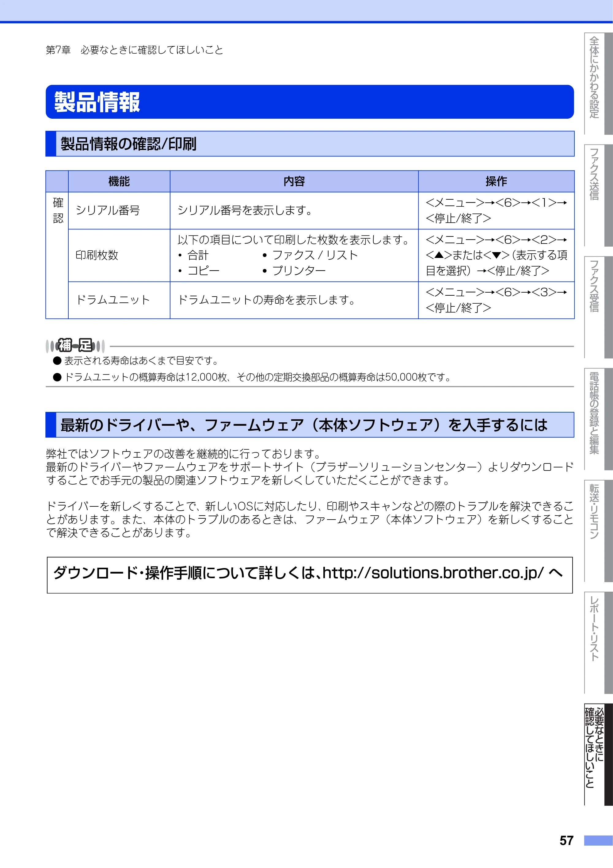613x868 pixels.
Task: Click paragraph starting 弊社ではソフトウェアの改善
Action: tap(310, 467)
